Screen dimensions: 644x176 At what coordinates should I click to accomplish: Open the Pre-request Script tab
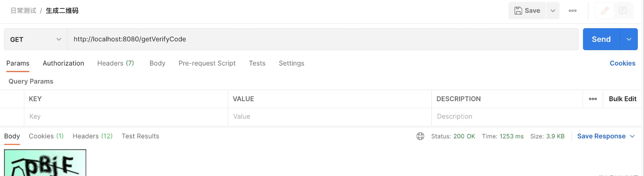[207, 63]
